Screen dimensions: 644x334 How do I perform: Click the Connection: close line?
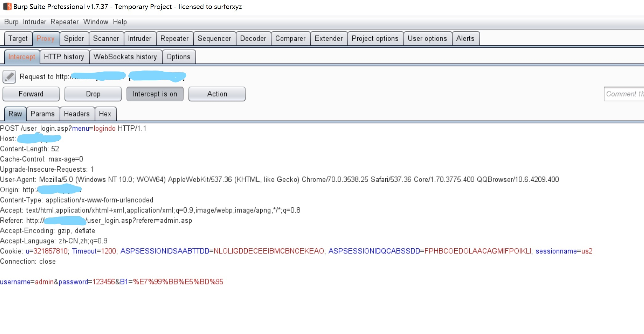28,261
